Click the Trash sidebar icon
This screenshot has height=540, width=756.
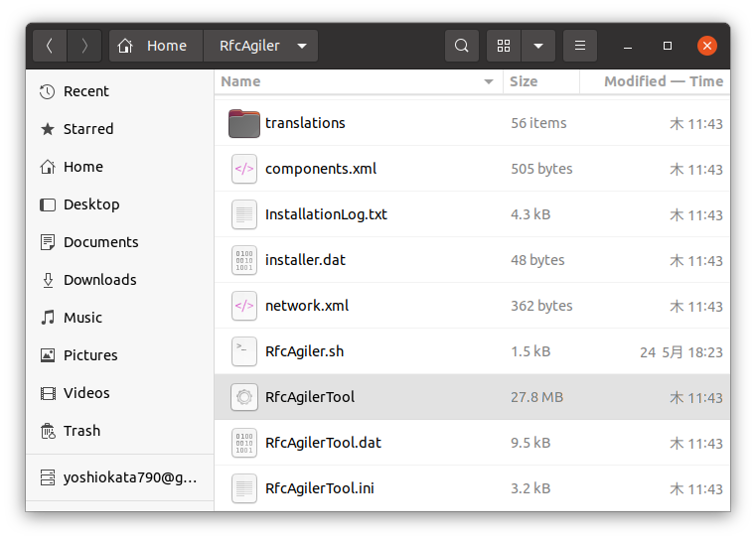coord(48,431)
